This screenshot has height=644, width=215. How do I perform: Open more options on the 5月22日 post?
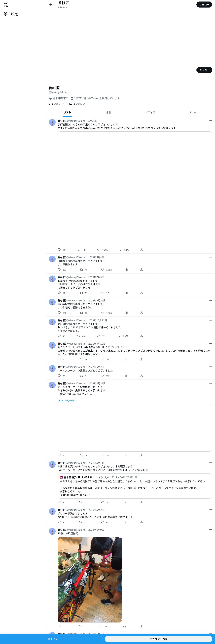[210, 121]
